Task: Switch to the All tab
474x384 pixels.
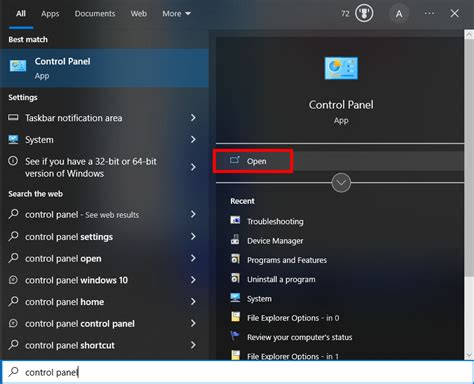Action: pyautogui.click(x=21, y=14)
